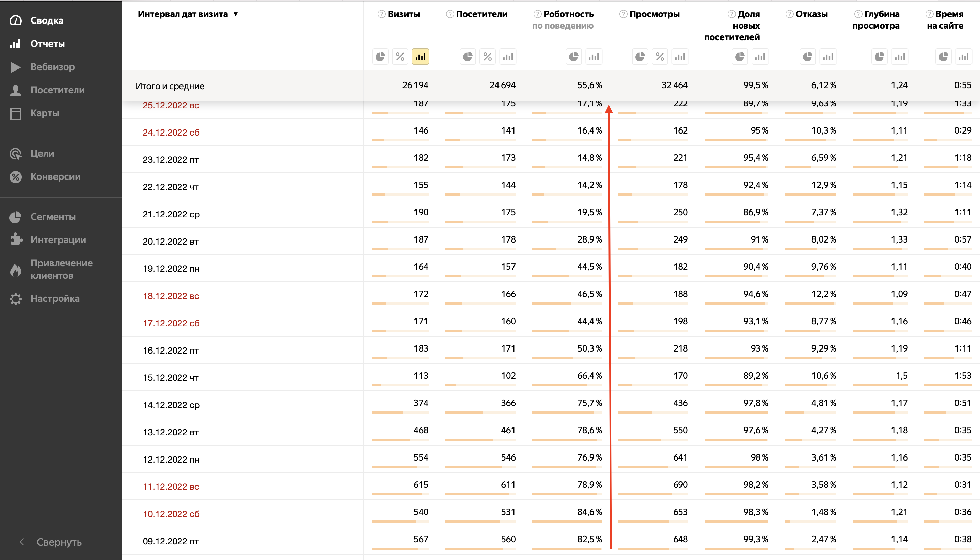Click pie icon under Время на сайте
This screenshot has width=980, height=560.
click(x=944, y=57)
